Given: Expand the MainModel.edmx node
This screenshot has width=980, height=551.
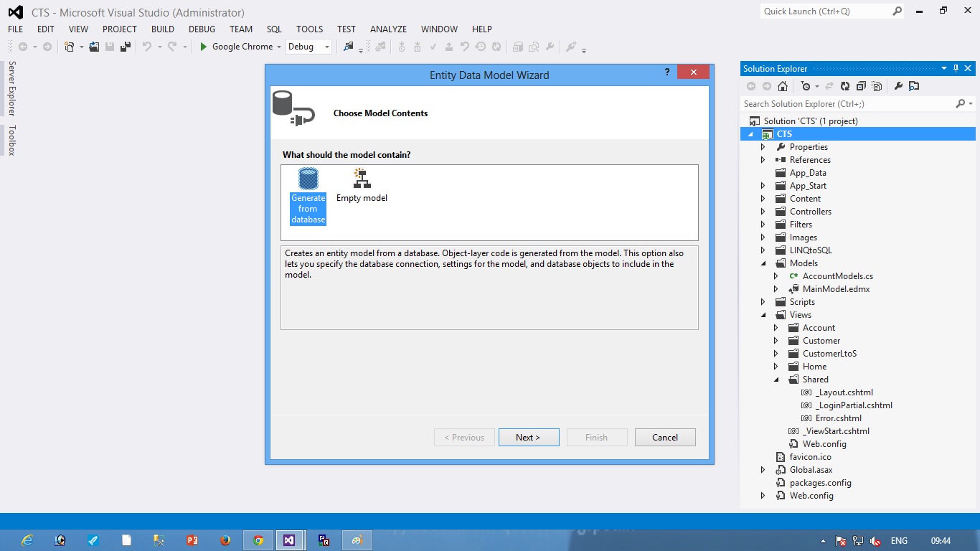Looking at the screenshot, I should pyautogui.click(x=776, y=289).
